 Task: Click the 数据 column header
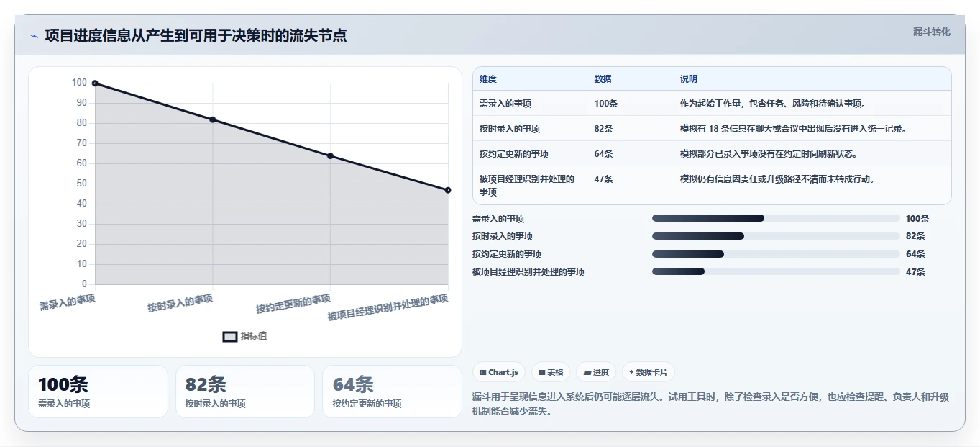coord(603,79)
